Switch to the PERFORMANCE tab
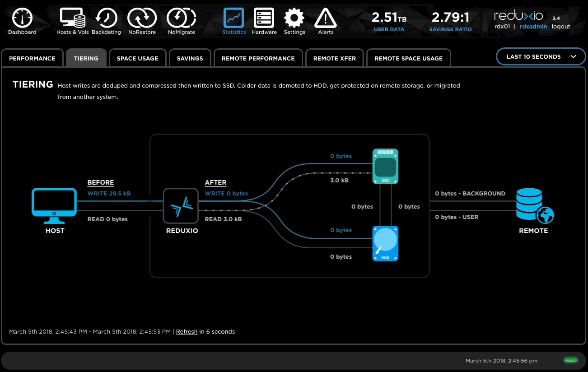This screenshot has width=588, height=372. pos(32,58)
